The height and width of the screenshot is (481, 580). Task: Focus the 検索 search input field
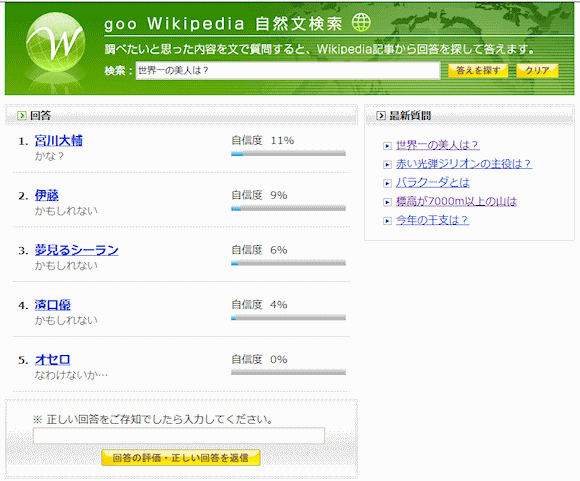pyautogui.click(x=288, y=70)
